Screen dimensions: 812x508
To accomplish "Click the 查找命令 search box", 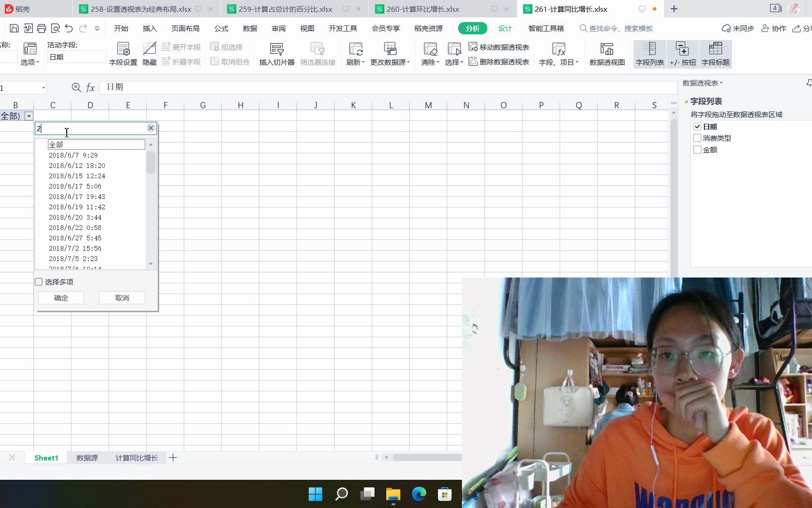I will click(x=617, y=28).
